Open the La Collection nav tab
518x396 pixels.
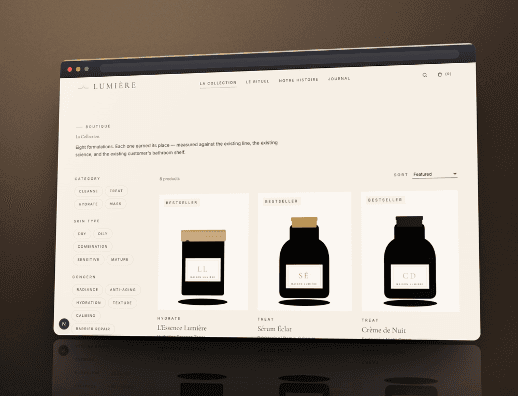pos(218,83)
